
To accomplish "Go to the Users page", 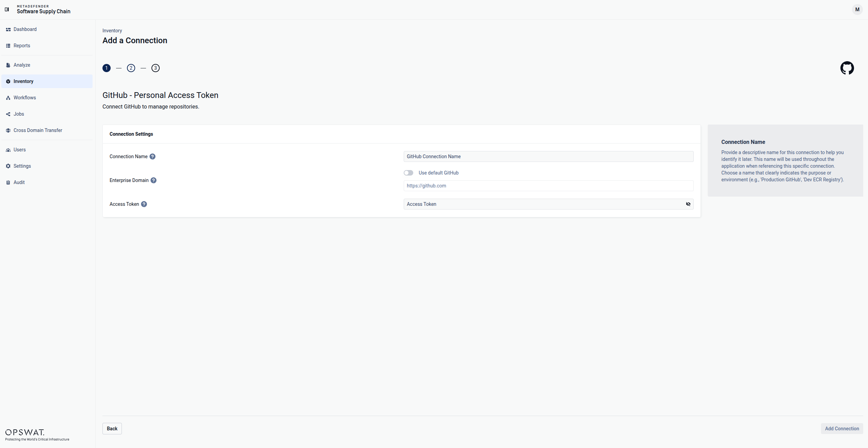I will (x=47, y=150).
